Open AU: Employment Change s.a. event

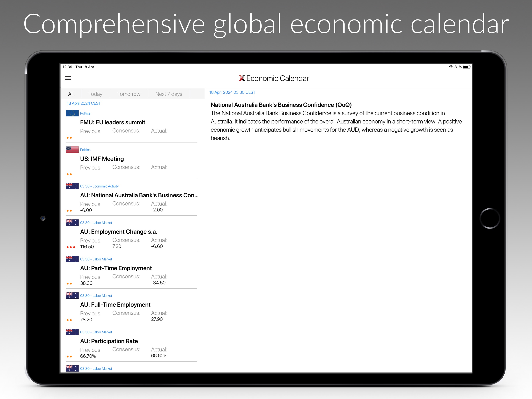[x=119, y=232]
